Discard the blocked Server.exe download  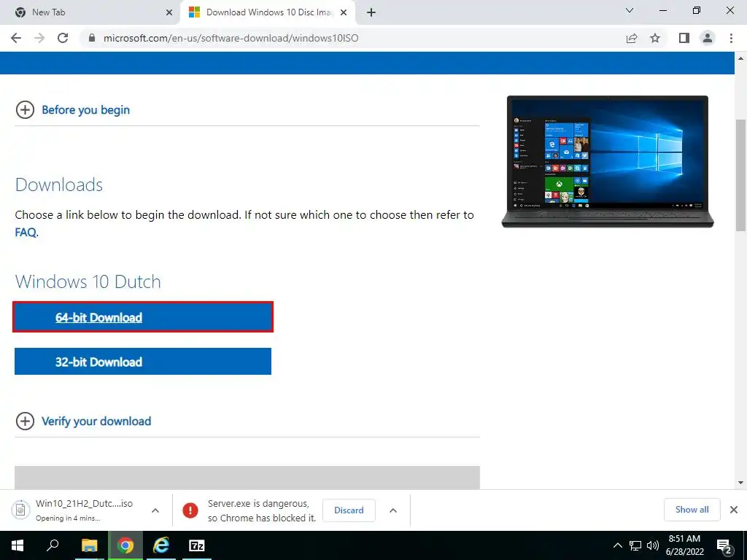click(349, 510)
